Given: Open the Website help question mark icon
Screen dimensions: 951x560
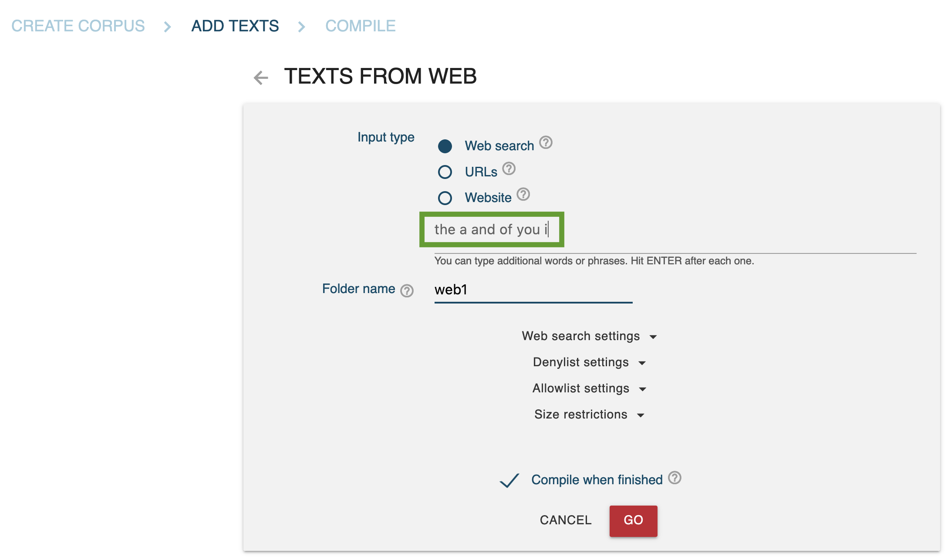Looking at the screenshot, I should 523,194.
